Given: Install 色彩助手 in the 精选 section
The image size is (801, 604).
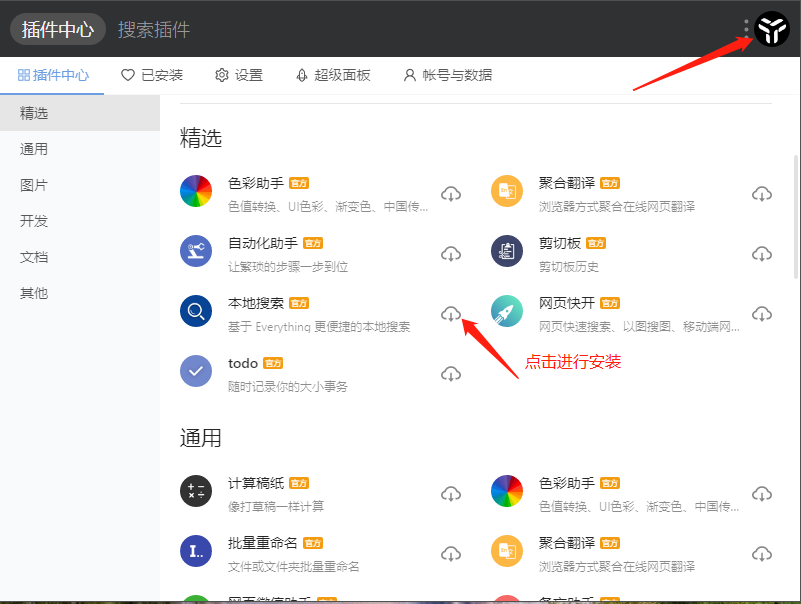Looking at the screenshot, I should (x=451, y=194).
